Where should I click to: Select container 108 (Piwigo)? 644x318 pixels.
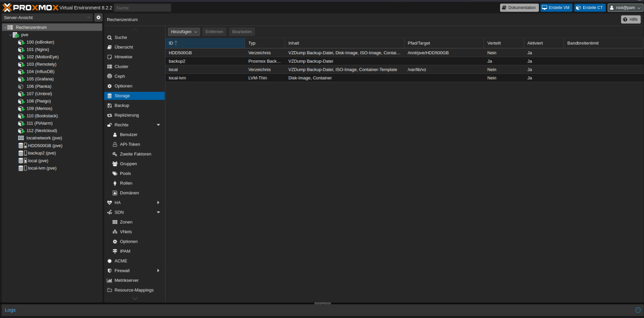[x=39, y=101]
